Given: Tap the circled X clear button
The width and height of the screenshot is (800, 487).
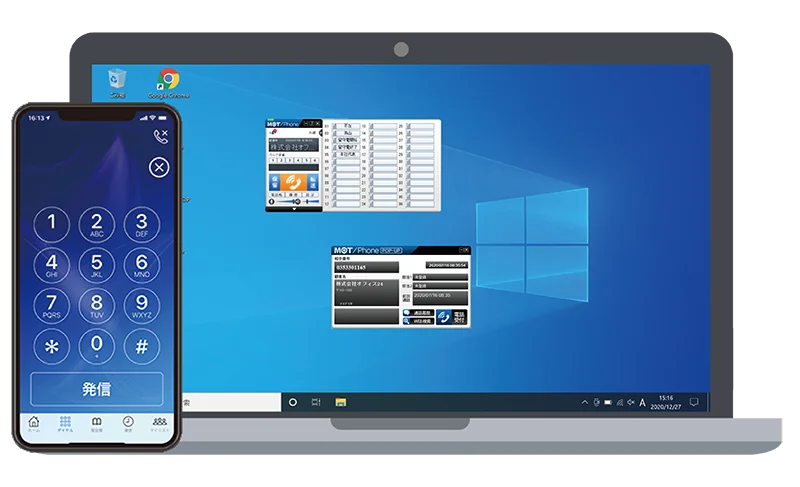Looking at the screenshot, I should click(158, 167).
